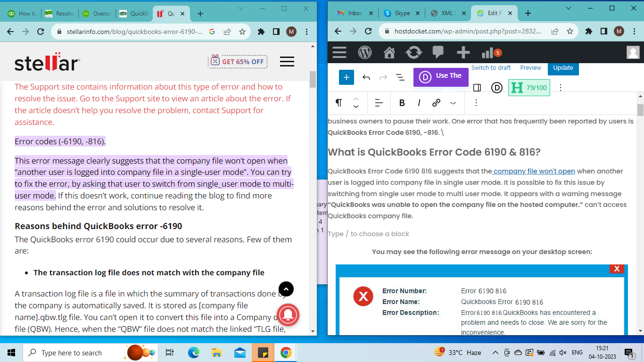Screen dimensions: 644x362
Task: Show hidden system tray icons
Action: (x=495, y=353)
